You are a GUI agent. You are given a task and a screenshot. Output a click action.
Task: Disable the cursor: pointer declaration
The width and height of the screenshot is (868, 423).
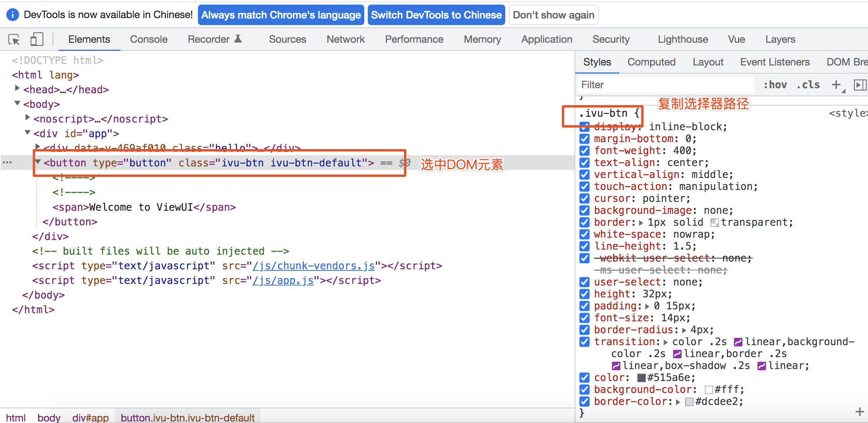coord(585,199)
